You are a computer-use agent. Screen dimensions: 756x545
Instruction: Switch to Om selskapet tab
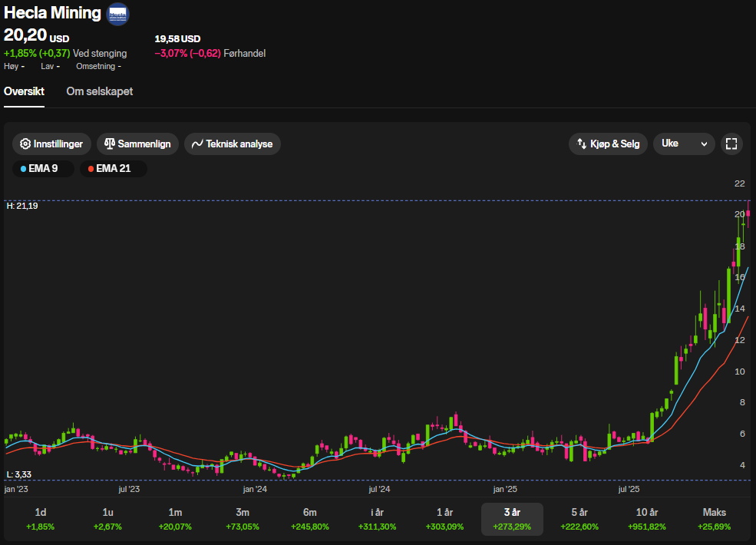pyautogui.click(x=99, y=91)
